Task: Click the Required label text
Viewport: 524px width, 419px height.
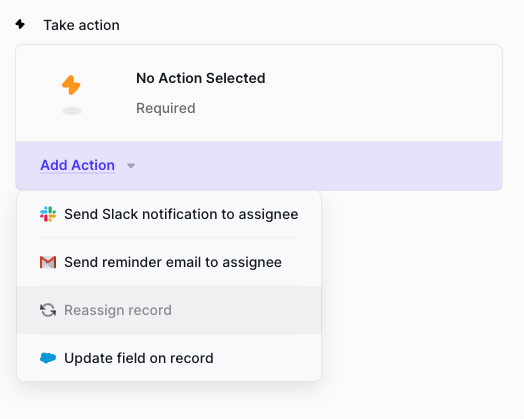Action: (165, 108)
